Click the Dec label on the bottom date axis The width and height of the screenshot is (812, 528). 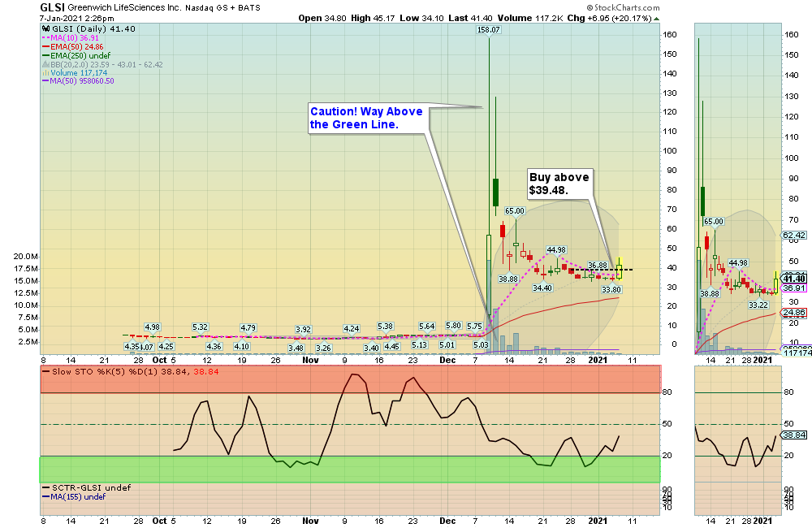pyautogui.click(x=447, y=521)
